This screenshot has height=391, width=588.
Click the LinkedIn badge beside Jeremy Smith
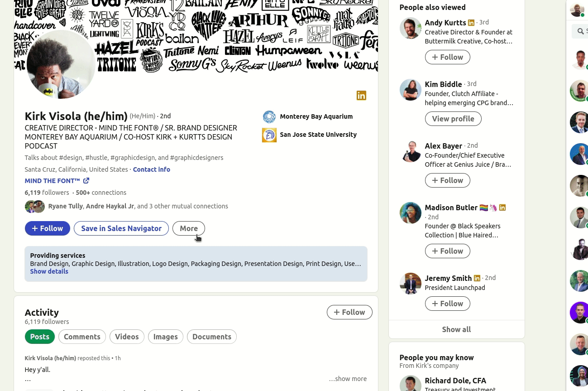pos(477,278)
